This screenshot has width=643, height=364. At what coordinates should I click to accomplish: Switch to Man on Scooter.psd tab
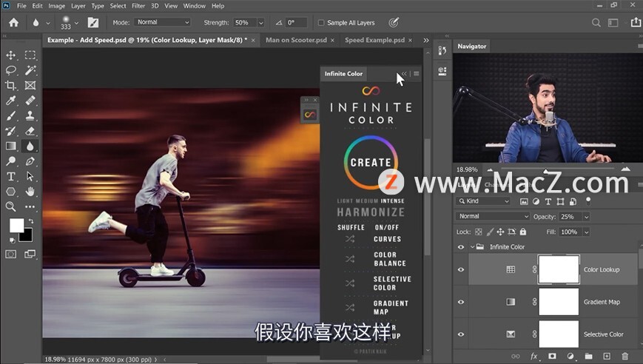[296, 40]
